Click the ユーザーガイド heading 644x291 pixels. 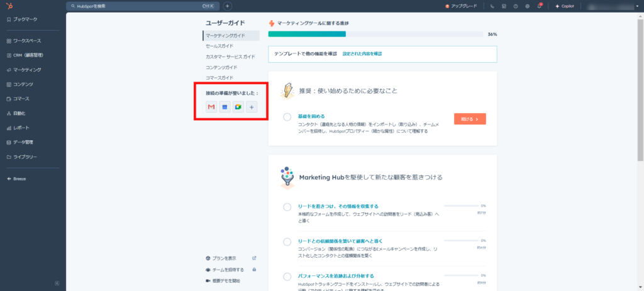click(x=225, y=23)
